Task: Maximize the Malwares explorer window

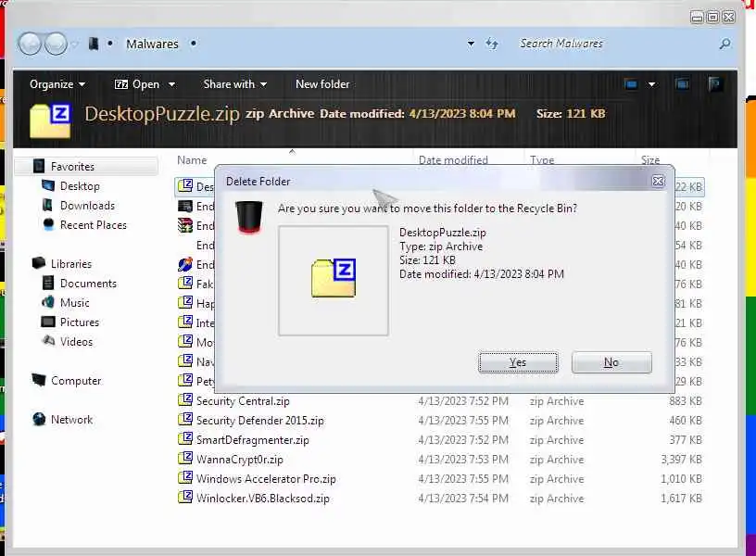Action: click(x=712, y=18)
